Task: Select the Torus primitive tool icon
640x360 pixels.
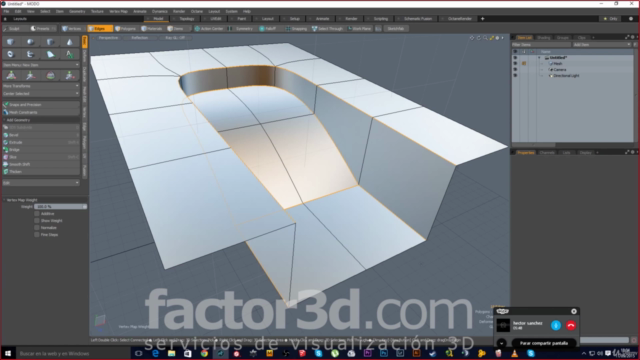Action: point(11,54)
